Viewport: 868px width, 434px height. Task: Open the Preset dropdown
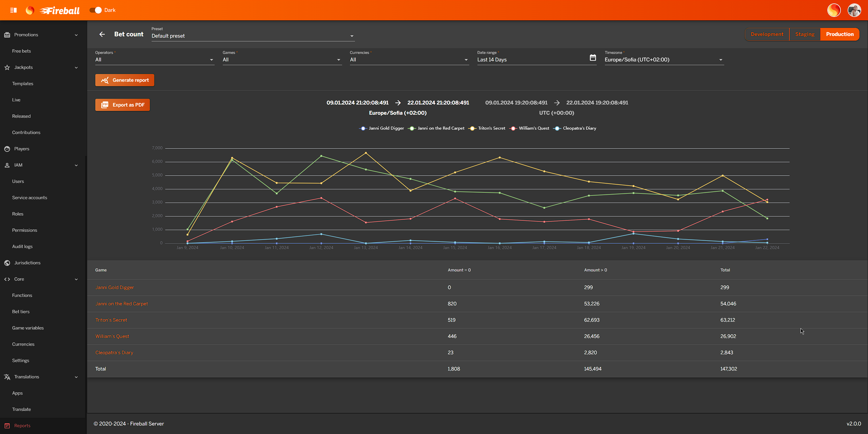pos(253,36)
